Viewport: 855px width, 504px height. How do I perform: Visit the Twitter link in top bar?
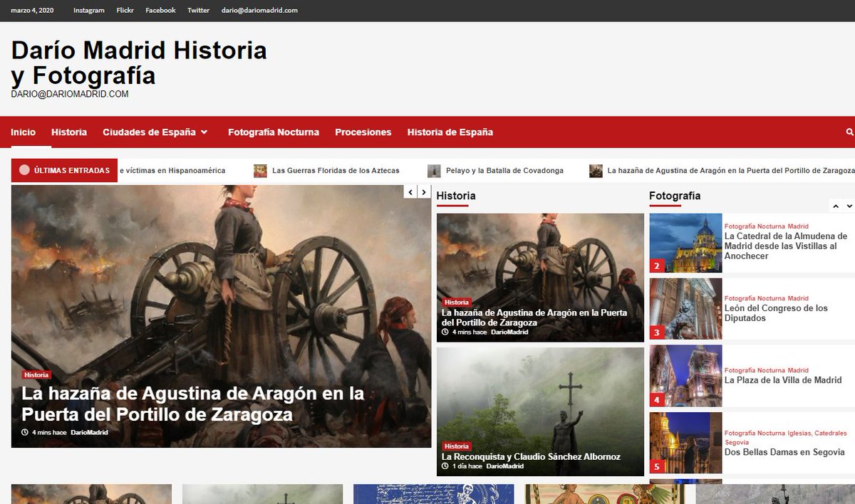(x=198, y=10)
